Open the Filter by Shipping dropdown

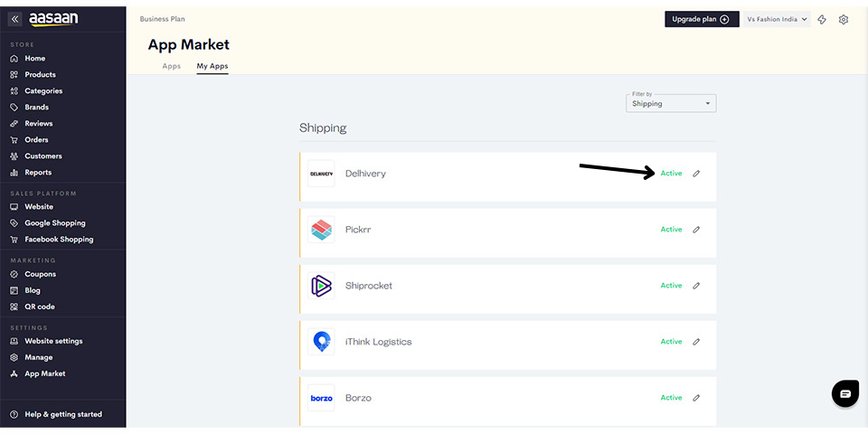pyautogui.click(x=671, y=103)
